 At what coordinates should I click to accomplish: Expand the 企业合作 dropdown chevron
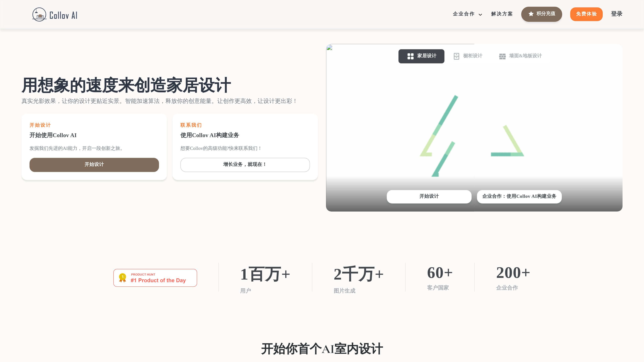(480, 14)
